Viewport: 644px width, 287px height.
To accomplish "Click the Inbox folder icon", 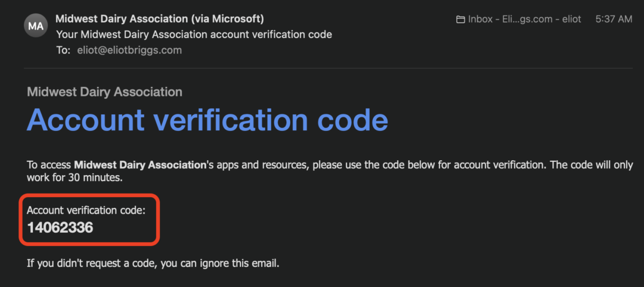I will [460, 19].
